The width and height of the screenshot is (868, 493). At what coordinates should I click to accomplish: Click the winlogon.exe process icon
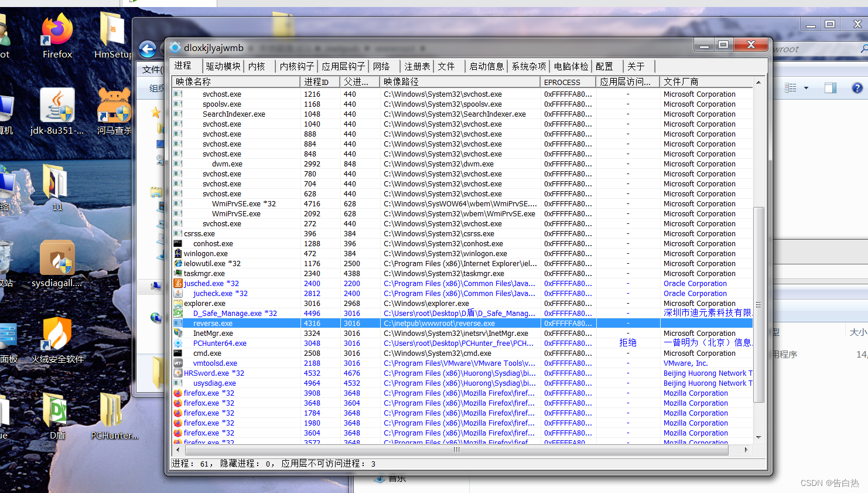[x=178, y=253]
